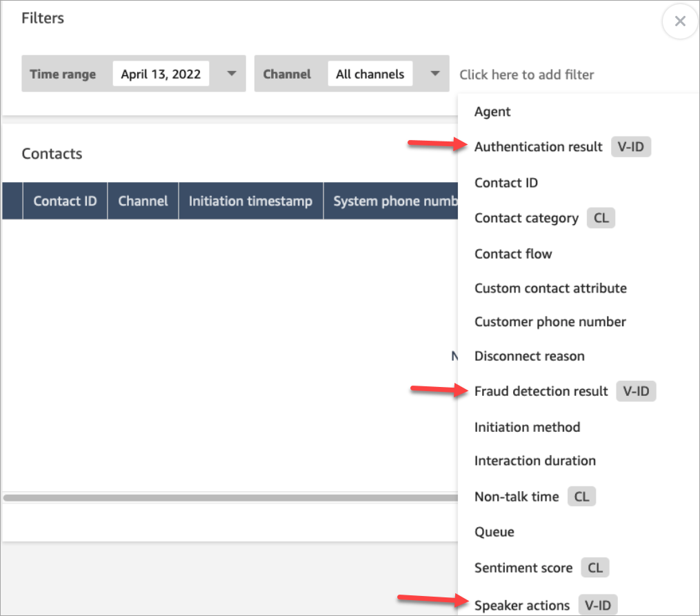
Task: Click the X icon to close Filters
Action: click(679, 21)
